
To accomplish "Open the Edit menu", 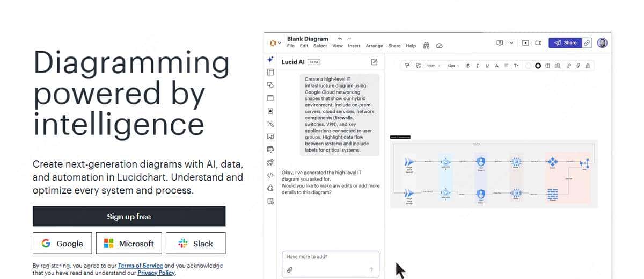I will (x=304, y=46).
